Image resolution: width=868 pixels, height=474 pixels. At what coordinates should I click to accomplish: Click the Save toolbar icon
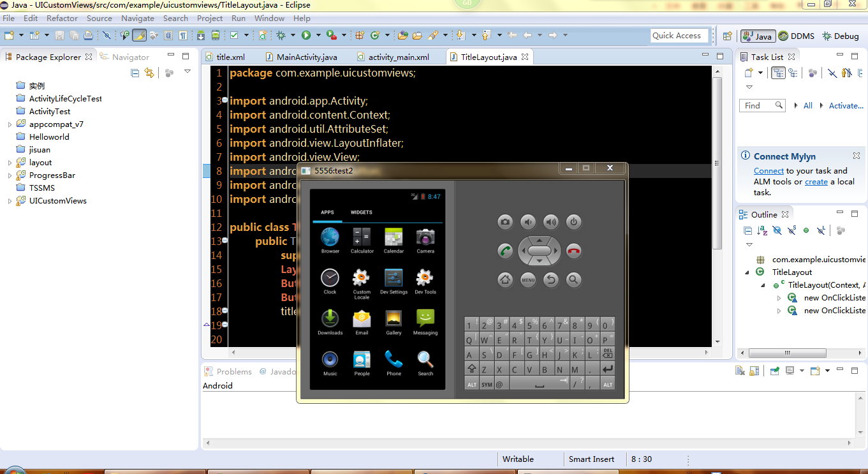pyautogui.click(x=59, y=36)
